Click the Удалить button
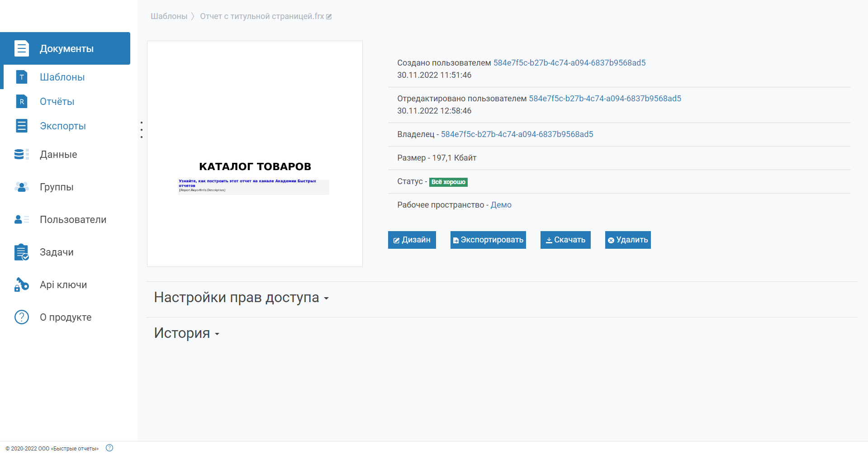 628,240
